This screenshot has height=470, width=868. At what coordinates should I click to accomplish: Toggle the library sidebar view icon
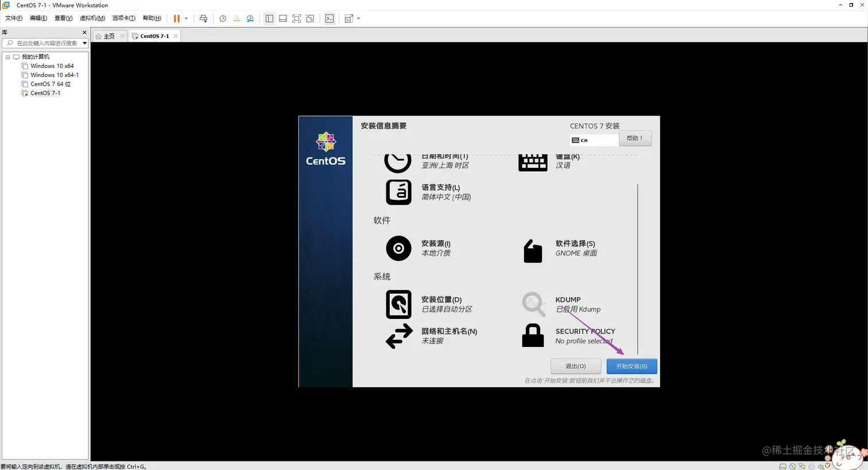coord(269,18)
